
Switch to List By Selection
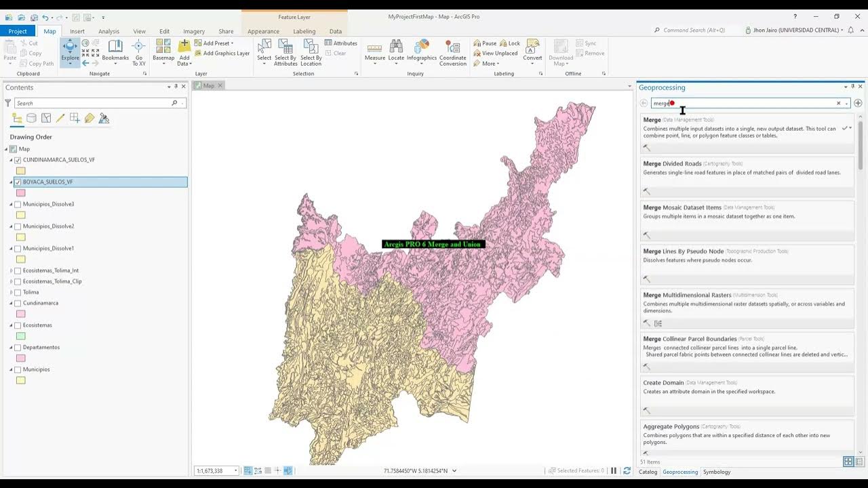coord(46,118)
